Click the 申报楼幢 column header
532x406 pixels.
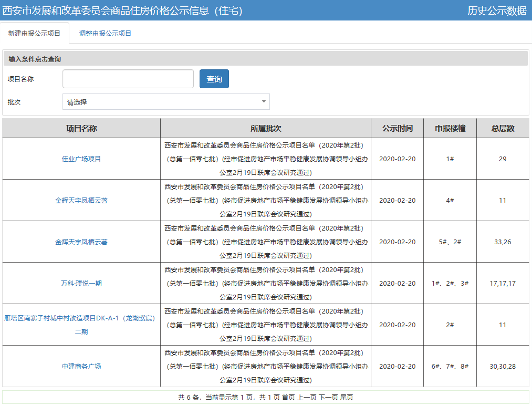450,128
